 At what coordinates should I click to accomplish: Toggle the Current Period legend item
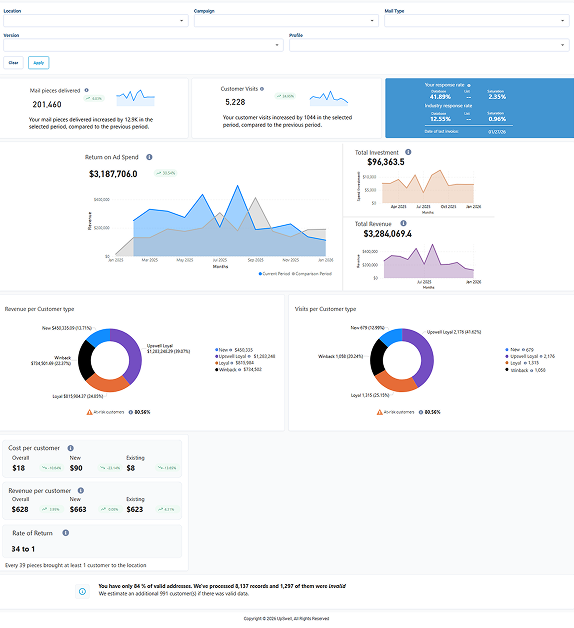click(274, 274)
